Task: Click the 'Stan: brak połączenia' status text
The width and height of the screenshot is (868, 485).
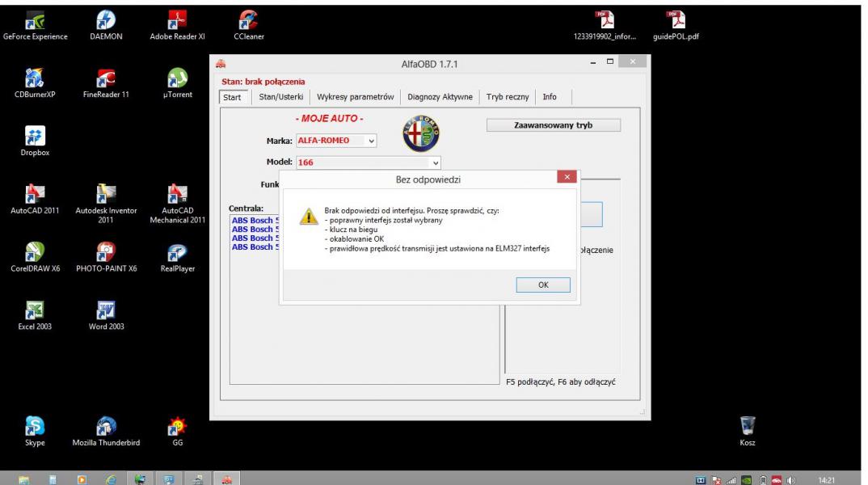Action: [263, 82]
